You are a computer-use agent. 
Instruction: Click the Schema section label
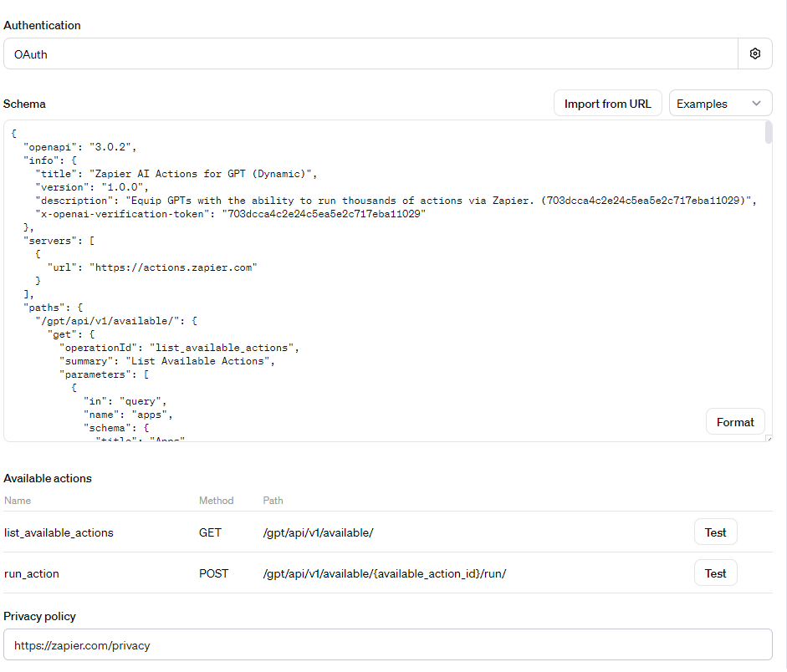click(x=24, y=104)
